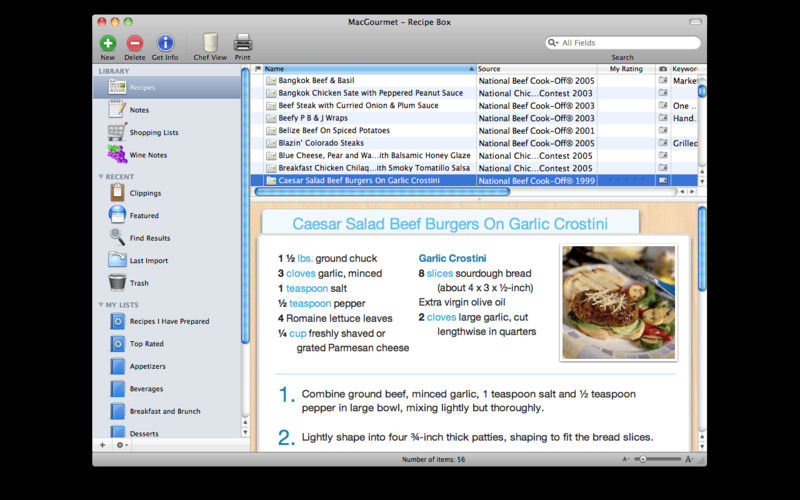Screen dimensions: 800x500
Task: Click the recipe list scroll down arrow
Action: tap(702, 182)
